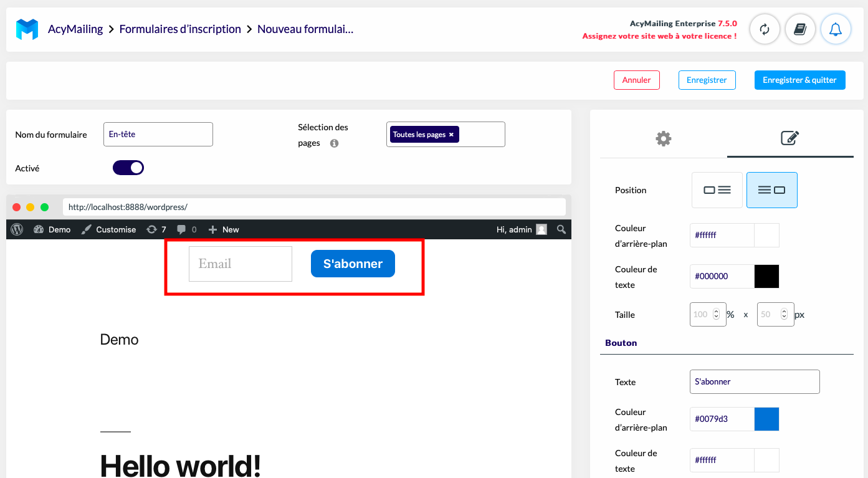
Task: Click the Annuler button
Action: tap(637, 80)
